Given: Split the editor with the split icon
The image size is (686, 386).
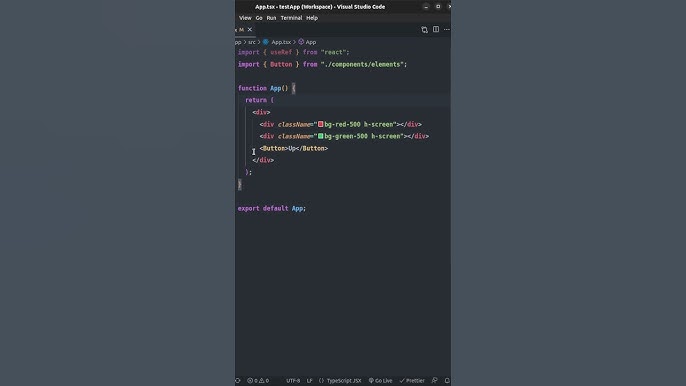Looking at the screenshot, I should pos(436,29).
